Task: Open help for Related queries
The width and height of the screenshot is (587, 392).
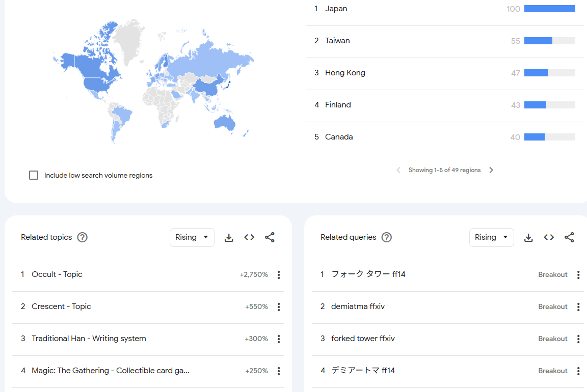Action: tap(386, 238)
